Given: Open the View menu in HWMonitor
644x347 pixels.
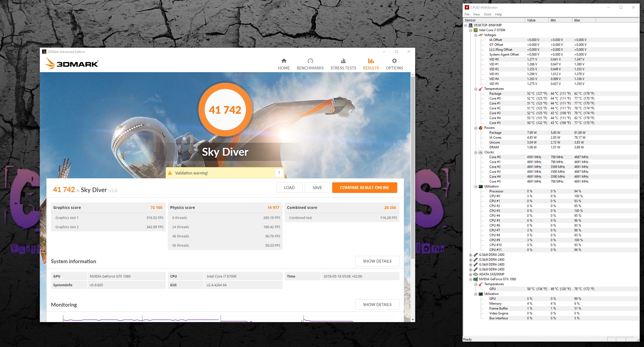Looking at the screenshot, I should [476, 14].
